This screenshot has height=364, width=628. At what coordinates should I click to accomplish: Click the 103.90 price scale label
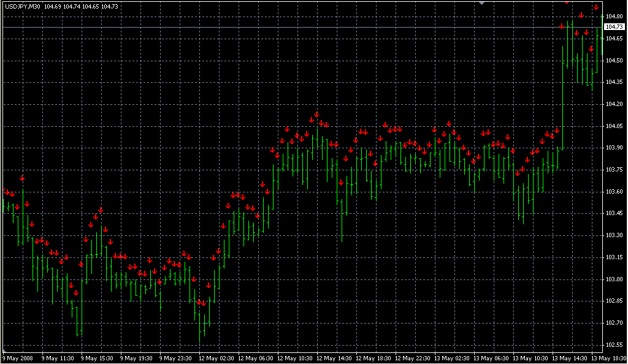(x=613, y=148)
